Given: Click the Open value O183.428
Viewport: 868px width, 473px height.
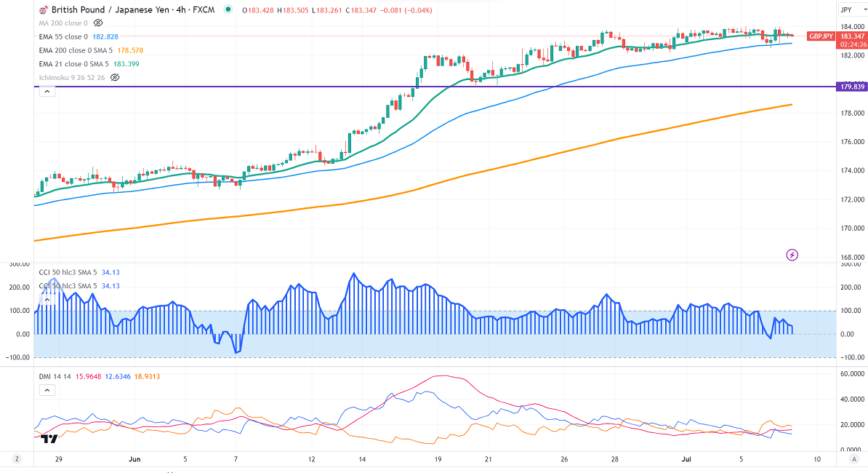Looking at the screenshot, I should [258, 10].
